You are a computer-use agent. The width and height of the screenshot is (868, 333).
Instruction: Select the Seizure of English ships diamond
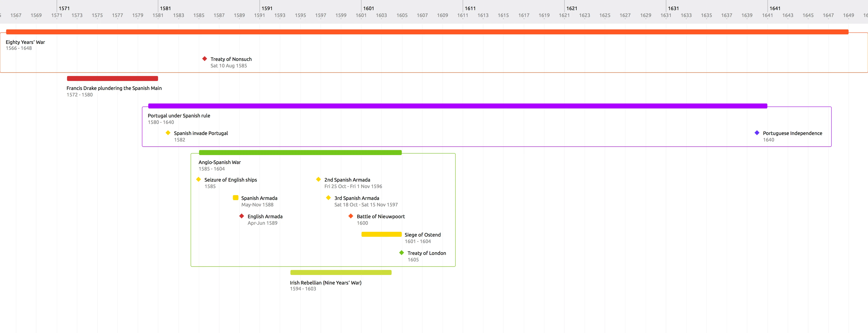(198, 179)
